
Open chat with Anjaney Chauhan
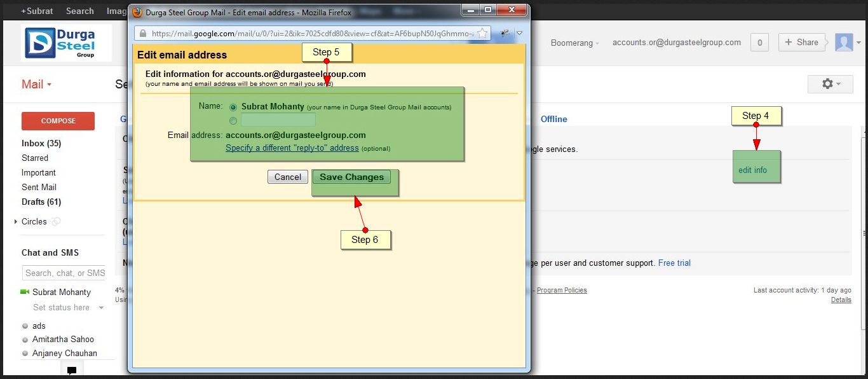65,353
